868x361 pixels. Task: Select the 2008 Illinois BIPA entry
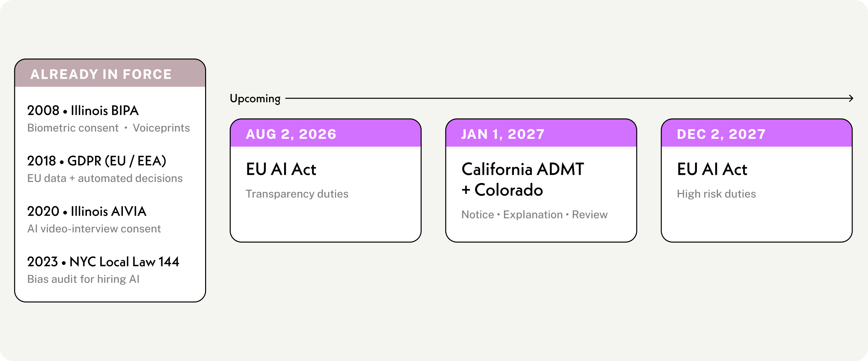83,110
